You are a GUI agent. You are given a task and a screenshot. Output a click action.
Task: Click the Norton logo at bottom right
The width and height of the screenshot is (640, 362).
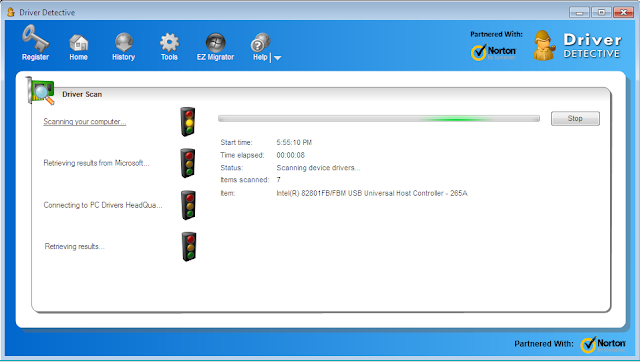pyautogui.click(x=603, y=344)
